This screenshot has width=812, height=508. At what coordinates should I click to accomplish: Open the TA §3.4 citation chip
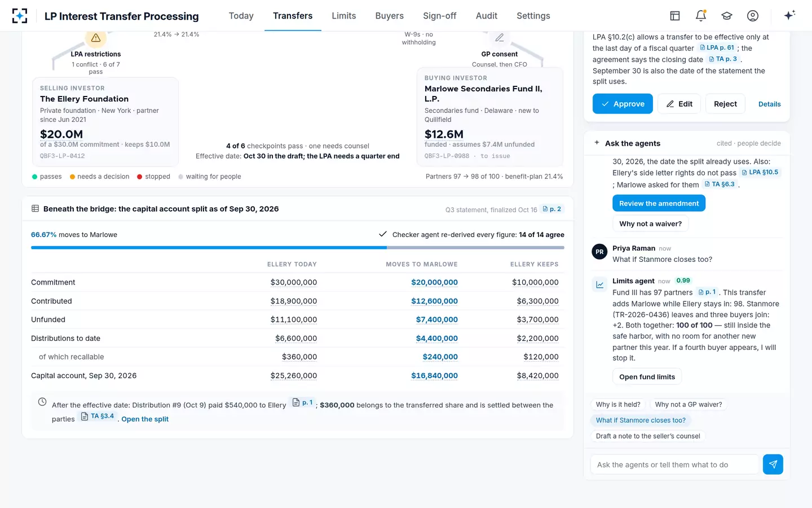(98, 416)
